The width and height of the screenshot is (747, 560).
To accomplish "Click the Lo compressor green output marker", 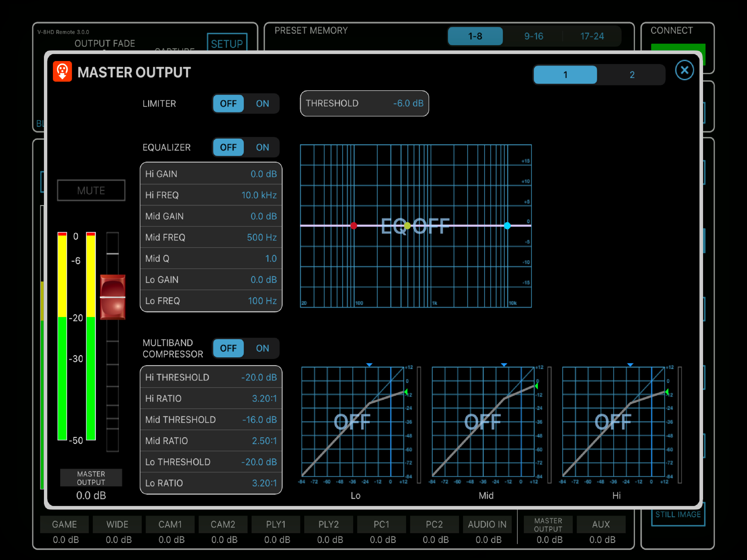I will (406, 392).
